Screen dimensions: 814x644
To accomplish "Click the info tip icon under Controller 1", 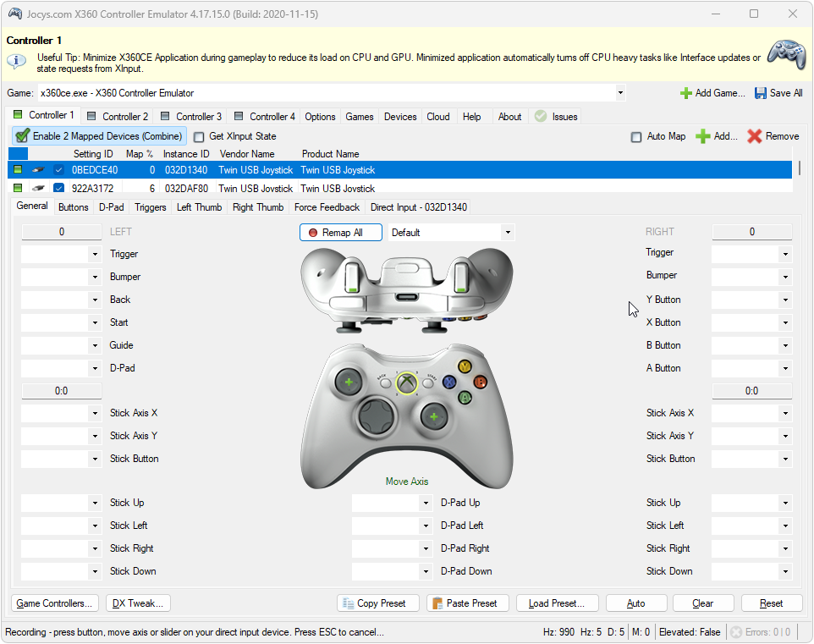I will [17, 61].
